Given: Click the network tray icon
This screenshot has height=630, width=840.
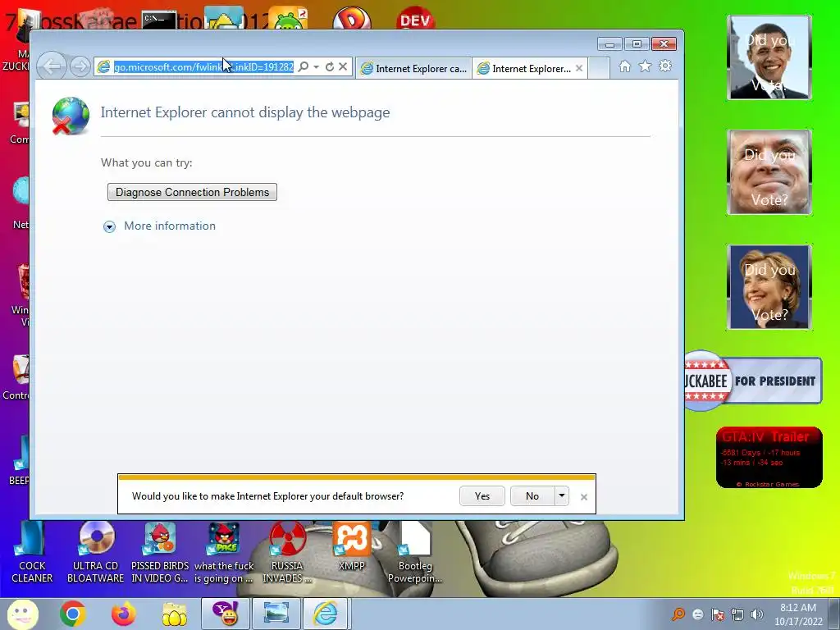Looking at the screenshot, I should pos(737,614).
